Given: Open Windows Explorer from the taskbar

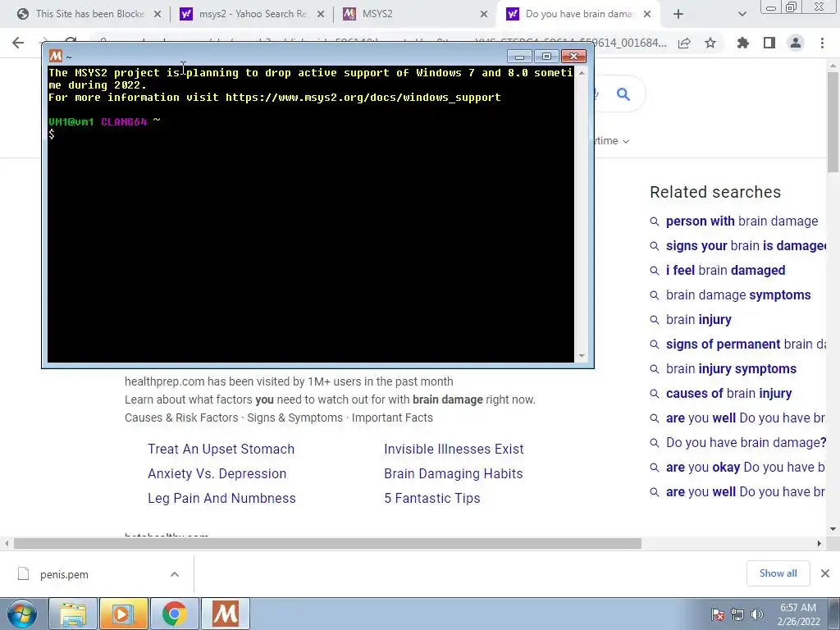Looking at the screenshot, I should coord(73,614).
